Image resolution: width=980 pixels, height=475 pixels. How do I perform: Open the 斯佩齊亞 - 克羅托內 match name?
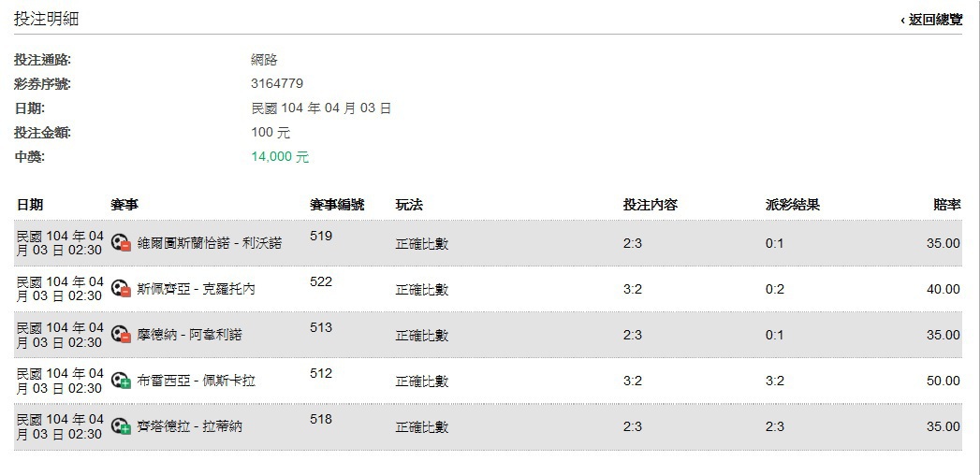pos(196,289)
